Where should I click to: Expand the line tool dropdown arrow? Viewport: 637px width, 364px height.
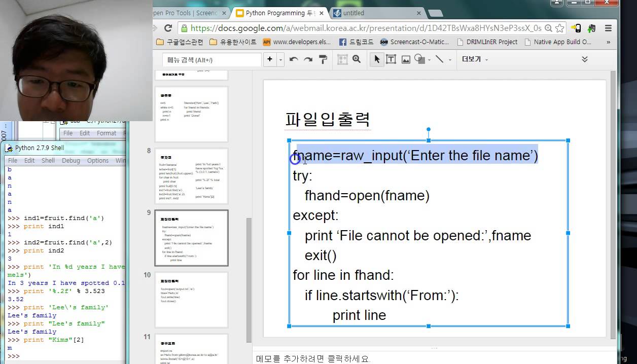[x=449, y=60]
